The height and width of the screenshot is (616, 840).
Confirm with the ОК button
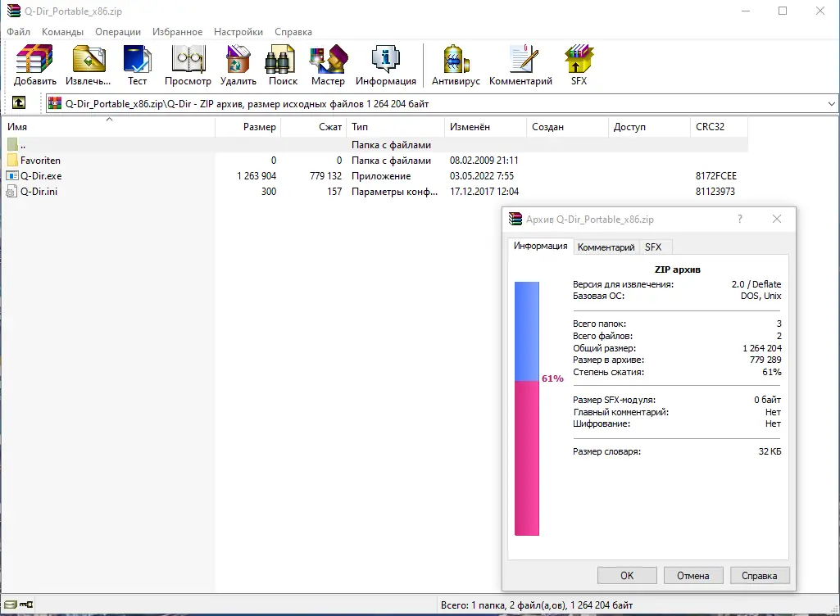coord(627,575)
